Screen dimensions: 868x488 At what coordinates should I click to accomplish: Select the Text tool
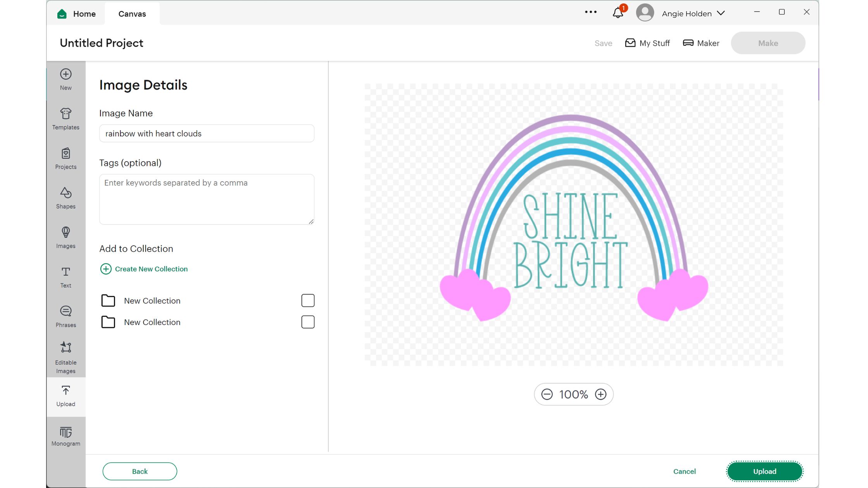pos(65,277)
